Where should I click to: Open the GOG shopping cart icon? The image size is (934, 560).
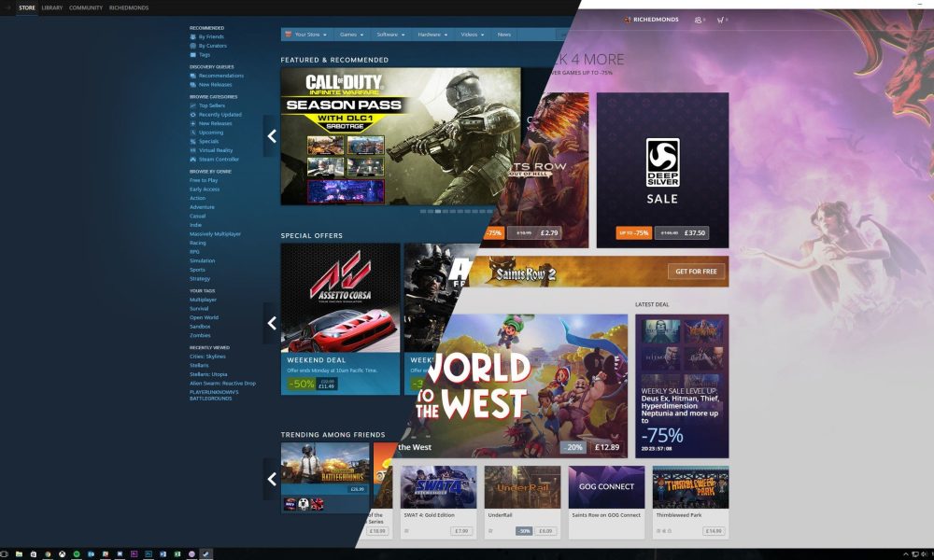721,20
